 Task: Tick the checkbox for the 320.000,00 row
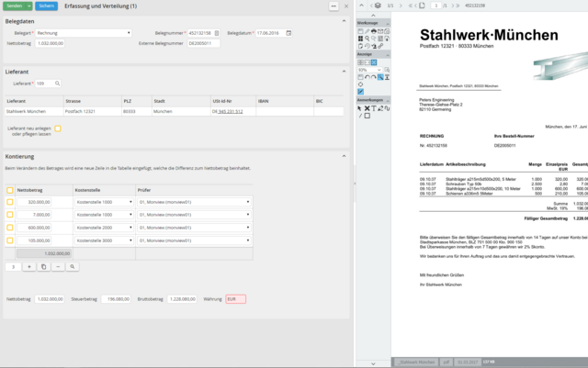(x=10, y=202)
